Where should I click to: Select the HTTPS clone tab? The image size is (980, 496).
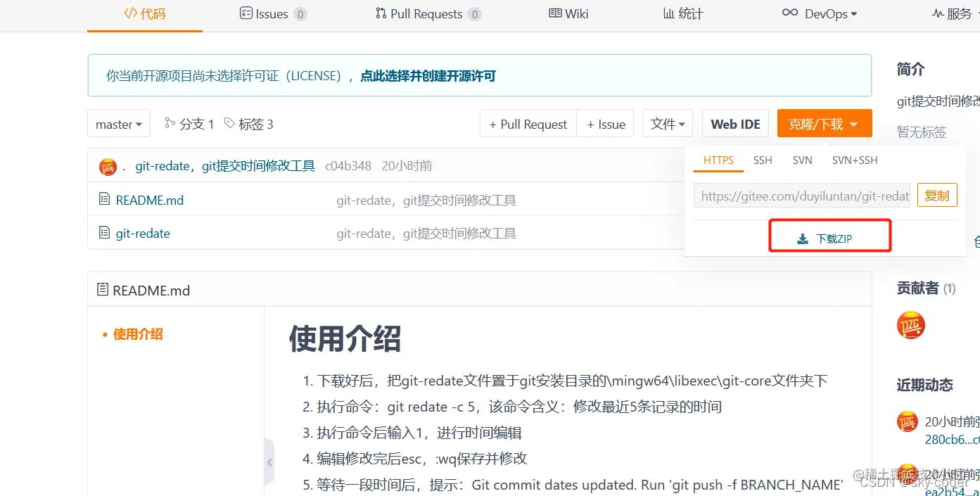pos(718,160)
